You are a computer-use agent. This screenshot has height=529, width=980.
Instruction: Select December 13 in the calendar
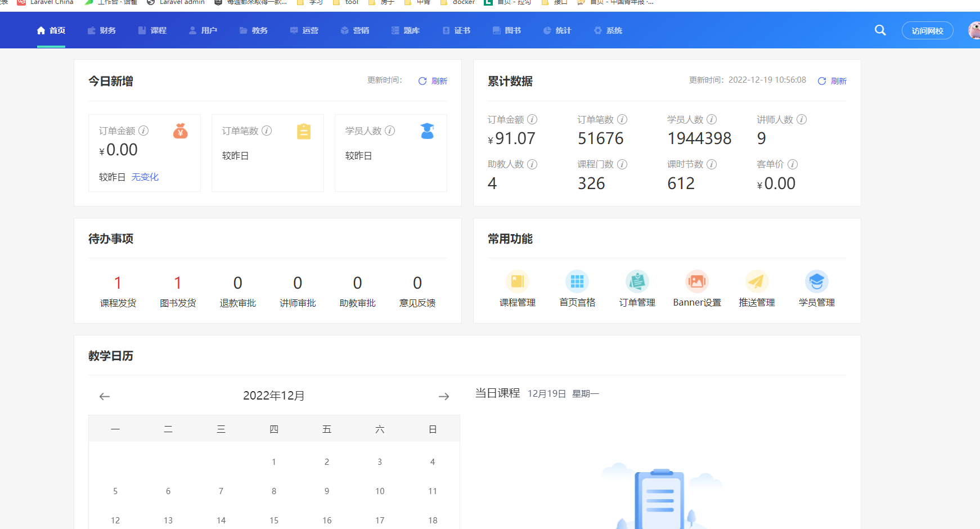[168, 521]
